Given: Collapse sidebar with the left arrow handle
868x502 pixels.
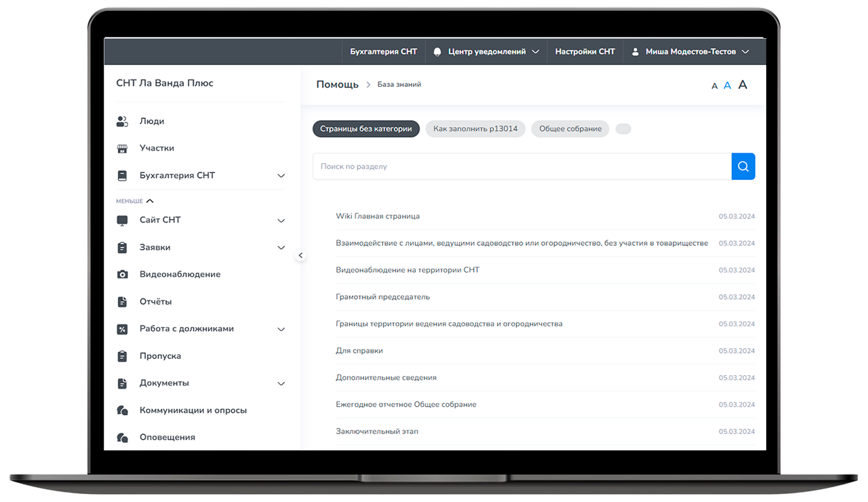Looking at the screenshot, I should pyautogui.click(x=301, y=256).
